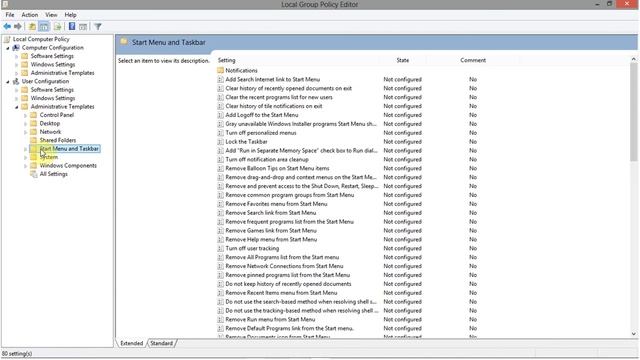Select Windows Components in the tree
Screen dimensions: 640x360
click(x=68, y=165)
